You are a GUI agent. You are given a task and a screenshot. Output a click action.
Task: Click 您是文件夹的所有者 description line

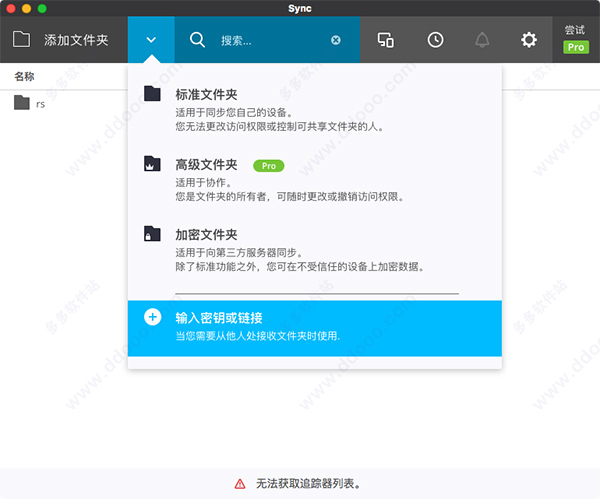pos(290,197)
